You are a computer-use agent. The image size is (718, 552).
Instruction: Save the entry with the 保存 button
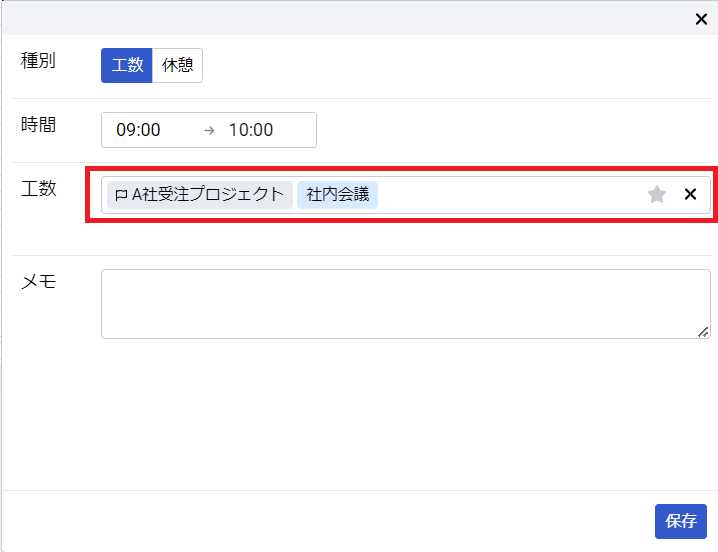click(x=680, y=521)
